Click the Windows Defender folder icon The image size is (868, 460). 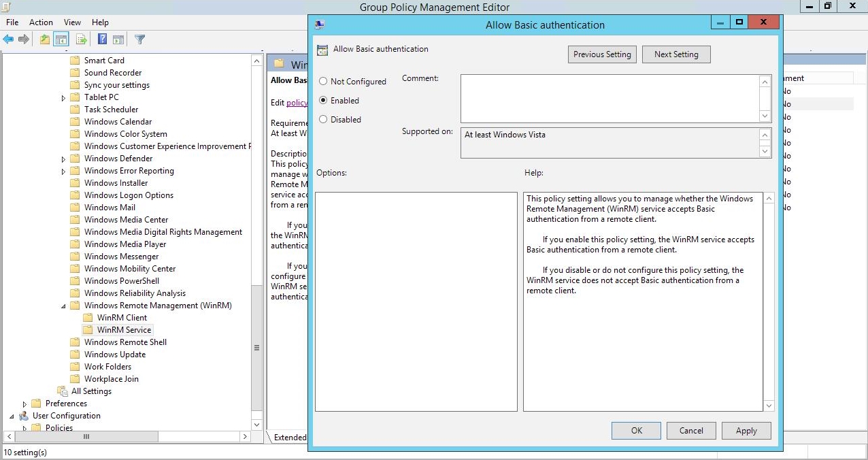75,159
